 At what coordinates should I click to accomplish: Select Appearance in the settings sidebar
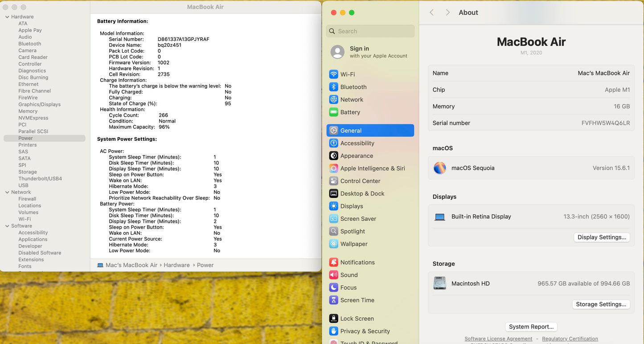tap(357, 156)
